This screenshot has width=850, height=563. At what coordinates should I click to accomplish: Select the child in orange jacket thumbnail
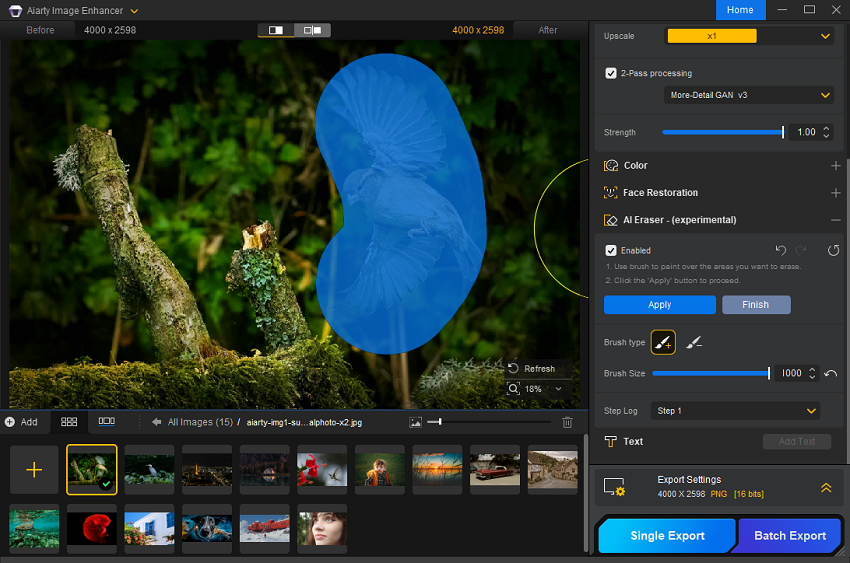(x=379, y=469)
